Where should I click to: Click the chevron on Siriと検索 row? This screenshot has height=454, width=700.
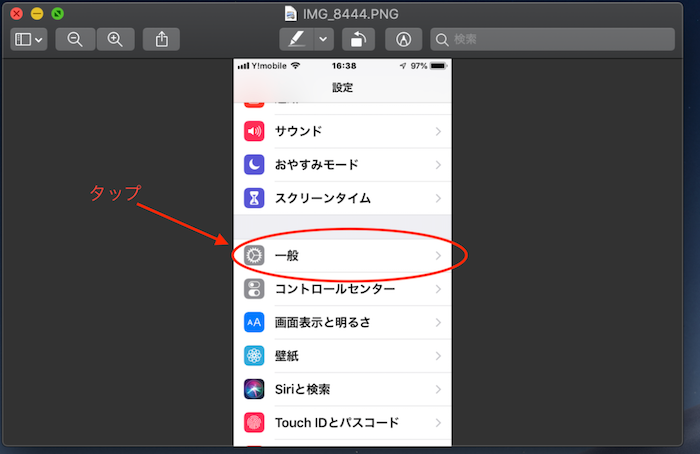click(438, 389)
